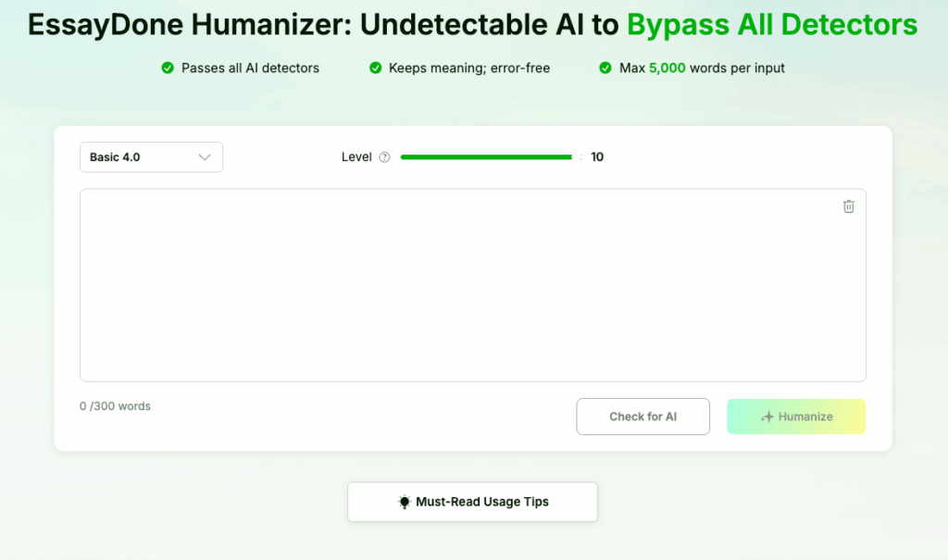Expand the model version selection list
This screenshot has height=560, width=948.
pos(151,156)
